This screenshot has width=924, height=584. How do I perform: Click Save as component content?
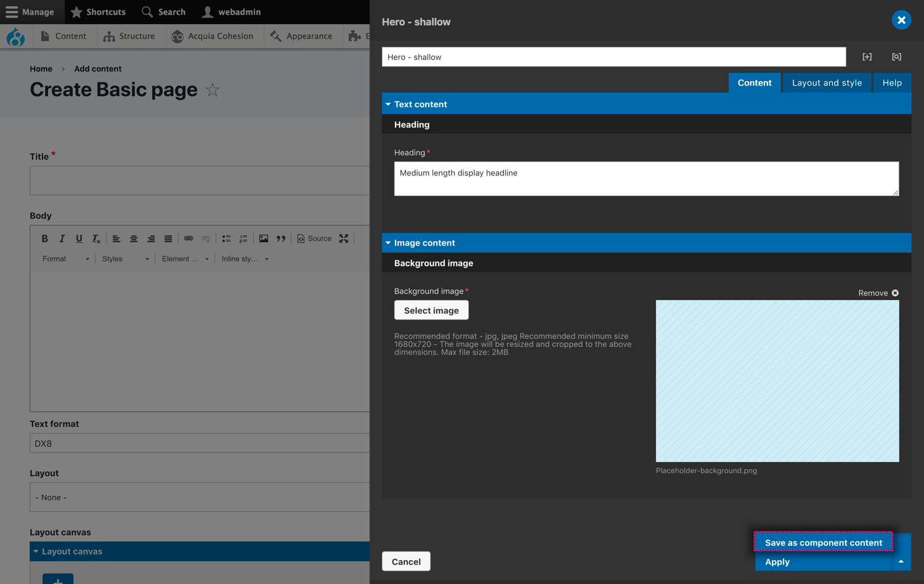(824, 543)
